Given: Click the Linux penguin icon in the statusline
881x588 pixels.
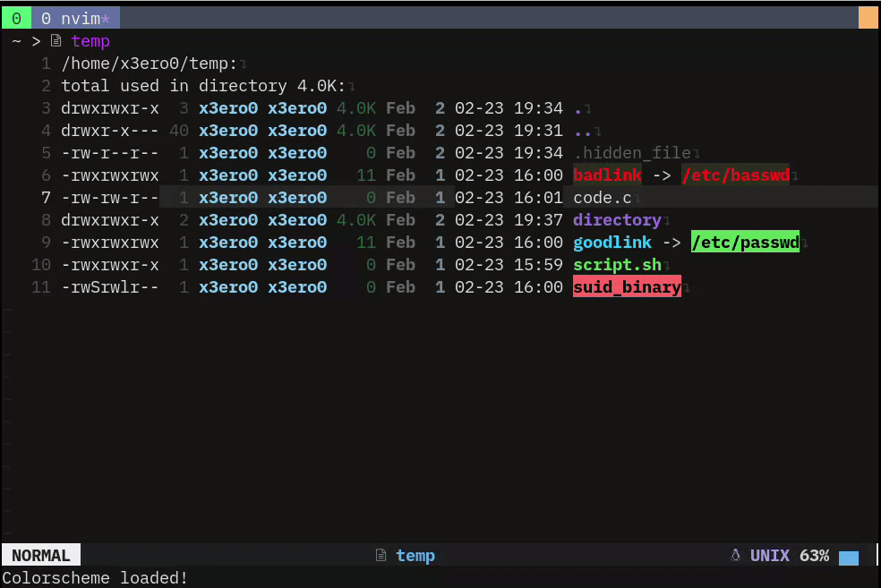Looking at the screenshot, I should pos(735,555).
